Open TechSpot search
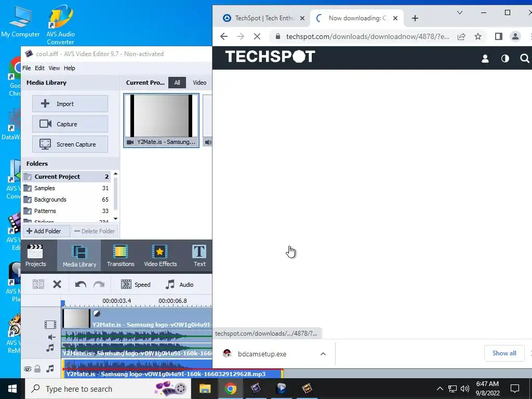This screenshot has height=399, width=532. pos(525,59)
